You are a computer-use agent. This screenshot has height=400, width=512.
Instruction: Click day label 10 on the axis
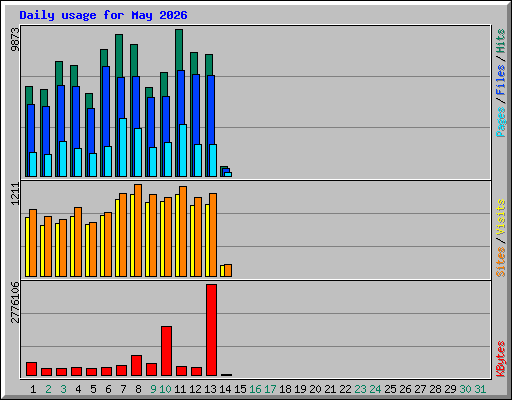tap(165, 389)
